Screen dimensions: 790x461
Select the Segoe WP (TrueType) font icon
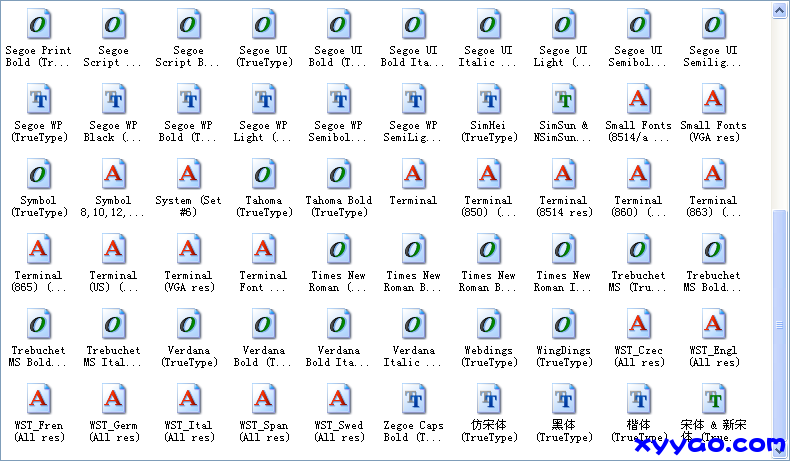39,99
